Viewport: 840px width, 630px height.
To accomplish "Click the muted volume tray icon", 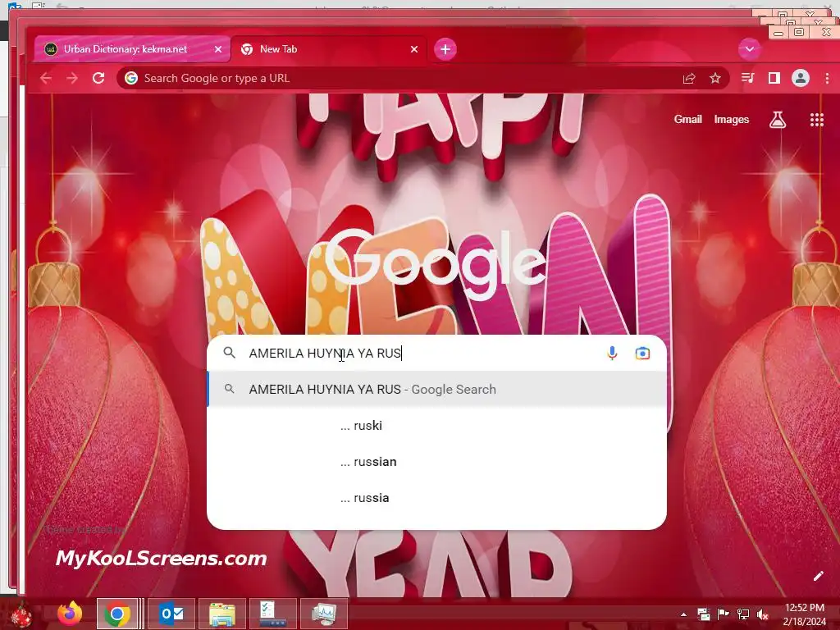I will [763, 614].
